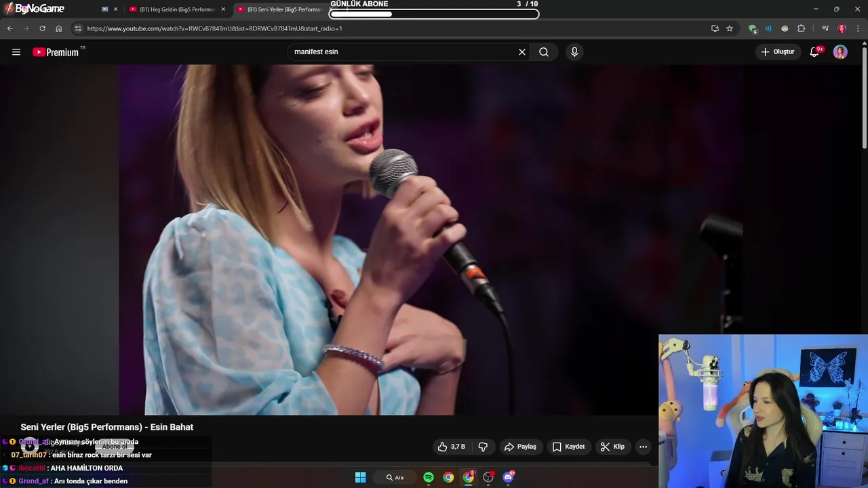Like the video showing 3,7 B

[452, 447]
